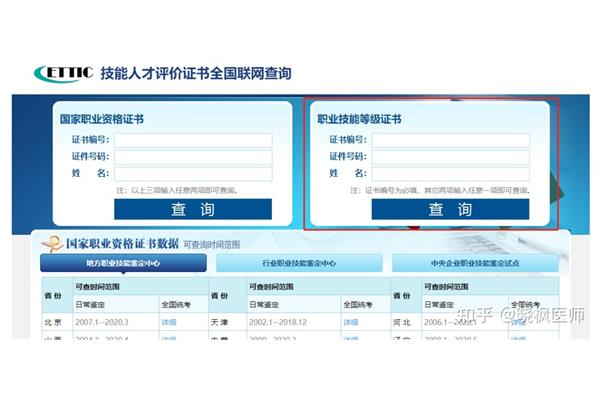Click 证件号码 field under 职业技能等级证书
The width and height of the screenshot is (600, 400).
pyautogui.click(x=451, y=157)
